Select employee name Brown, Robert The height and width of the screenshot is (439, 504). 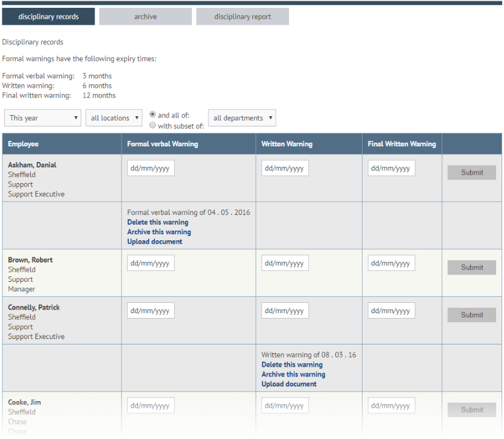point(30,260)
